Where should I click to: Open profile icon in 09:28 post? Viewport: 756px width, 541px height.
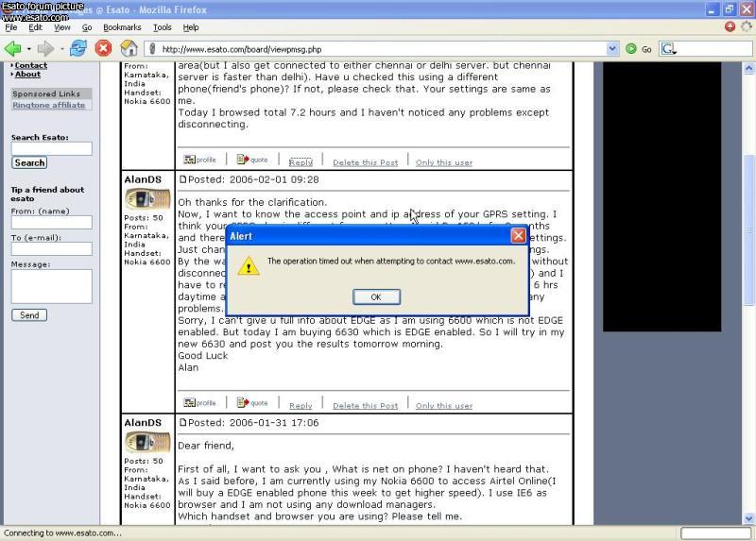tap(199, 403)
